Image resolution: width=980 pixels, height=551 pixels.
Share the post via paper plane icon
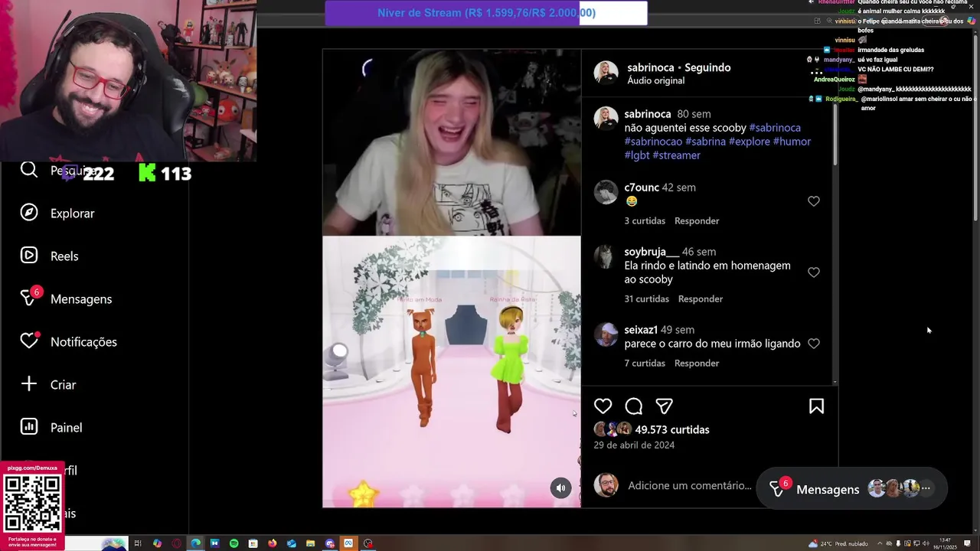coord(665,406)
